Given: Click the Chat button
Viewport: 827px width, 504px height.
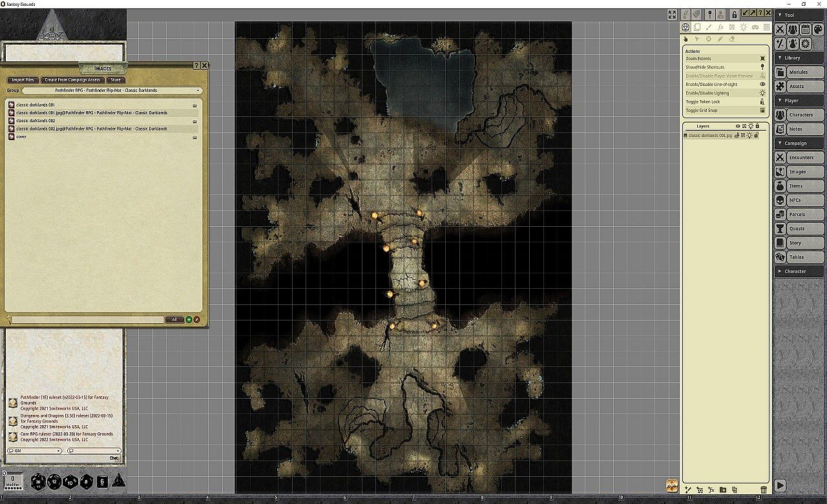Looking at the screenshot, I should coord(114,458).
